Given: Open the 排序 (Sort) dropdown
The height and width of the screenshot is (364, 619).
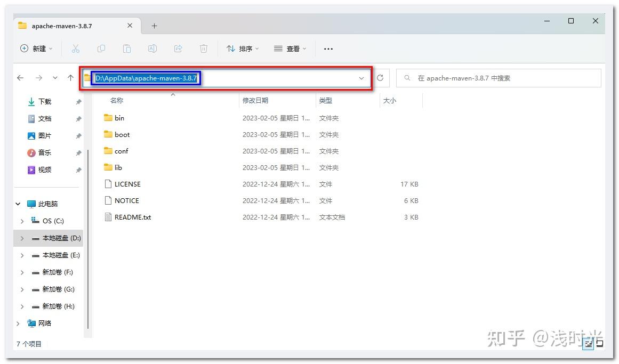Looking at the screenshot, I should (243, 48).
